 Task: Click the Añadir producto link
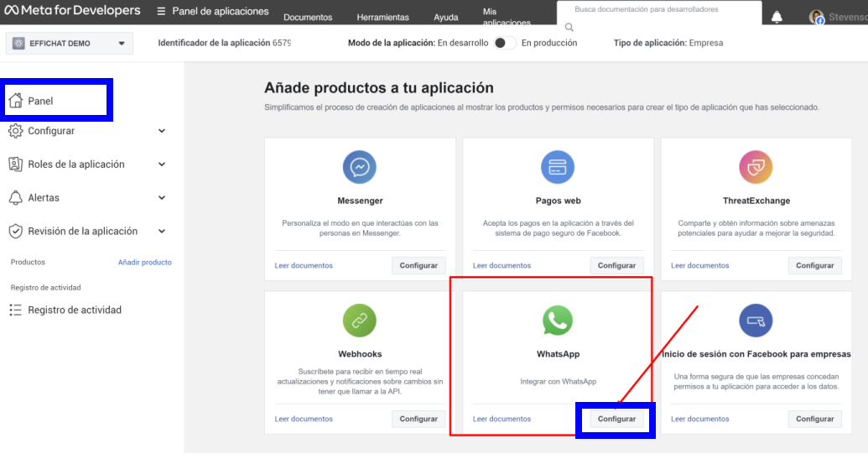tap(144, 263)
